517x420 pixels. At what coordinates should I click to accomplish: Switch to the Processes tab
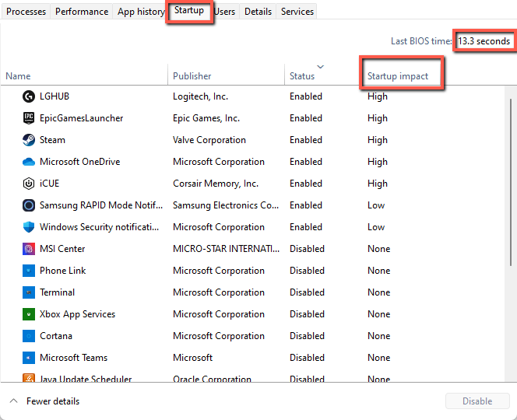click(26, 12)
